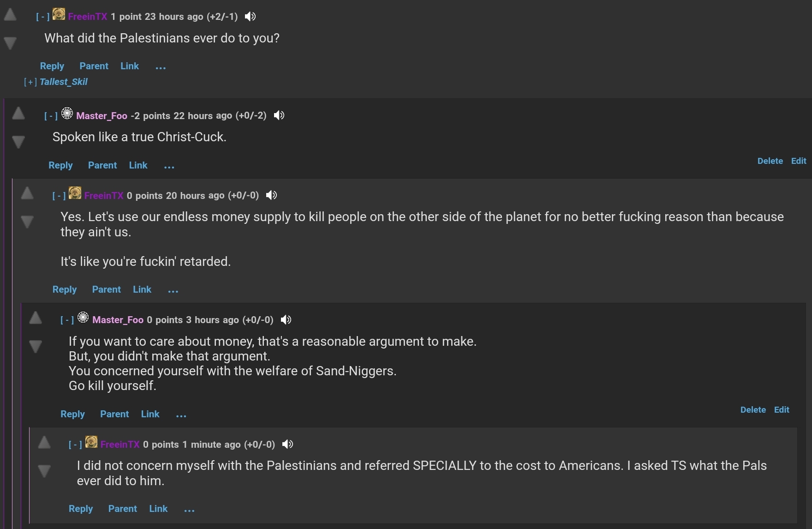Play audio for FreeinTX's 1 minute ago comment

point(287,444)
